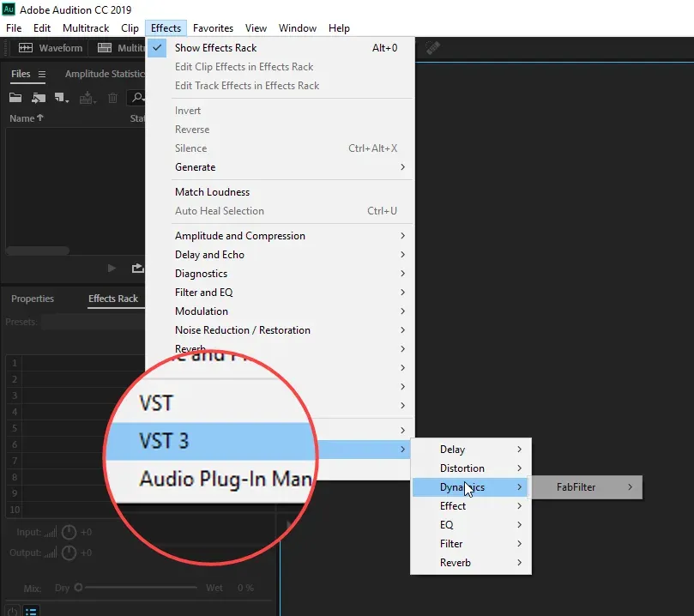Expand the Delay and Echo submenu
This screenshot has height=616, width=694.
tap(280, 255)
